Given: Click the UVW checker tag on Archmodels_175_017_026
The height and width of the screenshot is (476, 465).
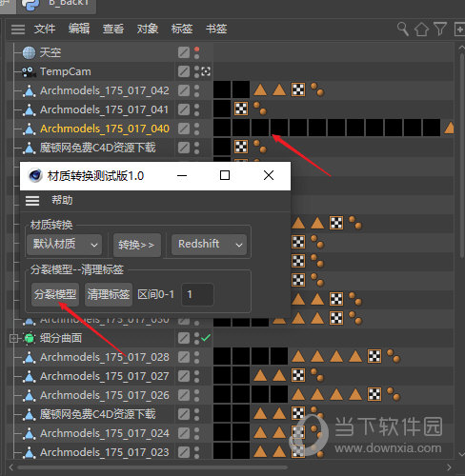Looking at the screenshot, I should 374,394.
